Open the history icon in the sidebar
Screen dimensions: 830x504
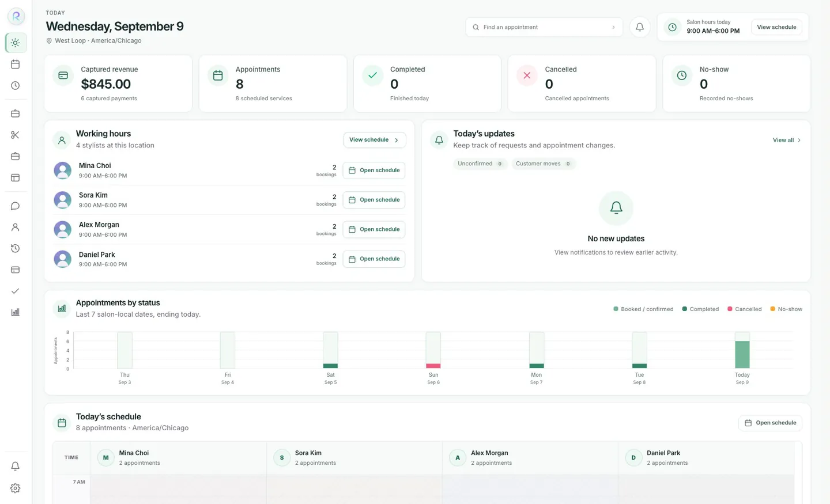pos(16,248)
